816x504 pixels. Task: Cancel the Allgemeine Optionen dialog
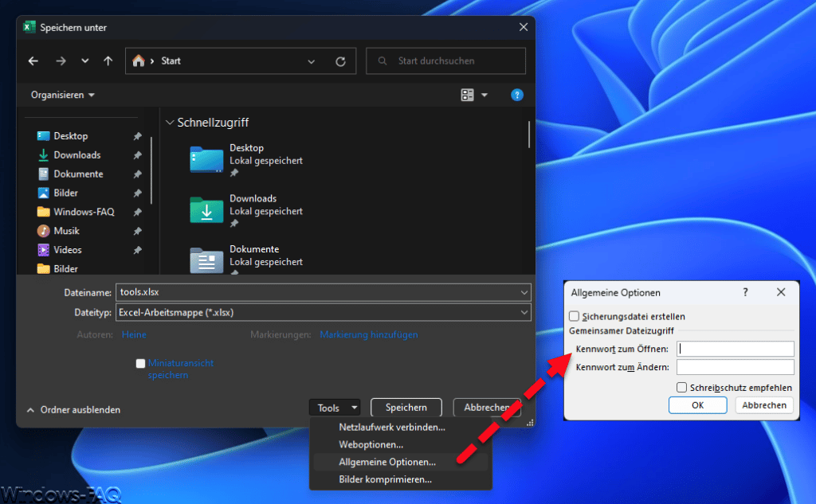[764, 405]
